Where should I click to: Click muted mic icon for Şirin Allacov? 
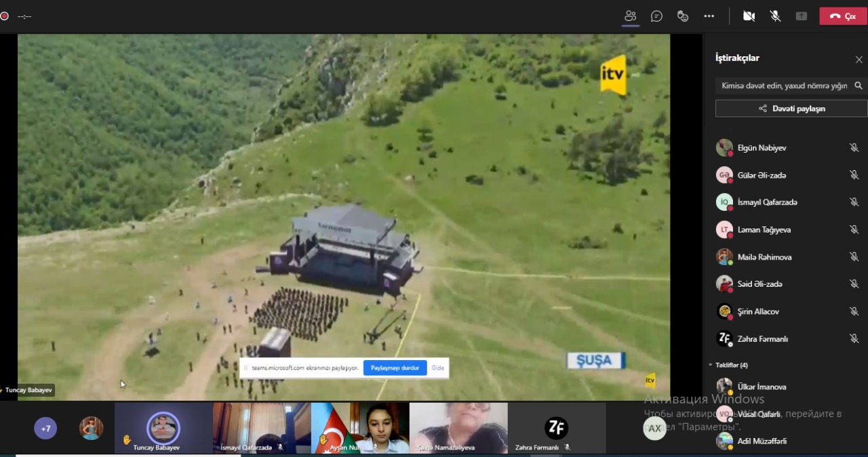click(854, 311)
